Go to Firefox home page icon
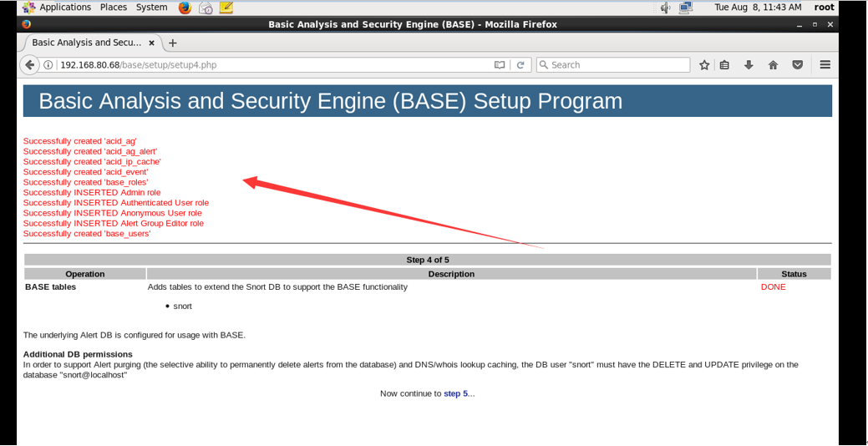 (x=774, y=65)
